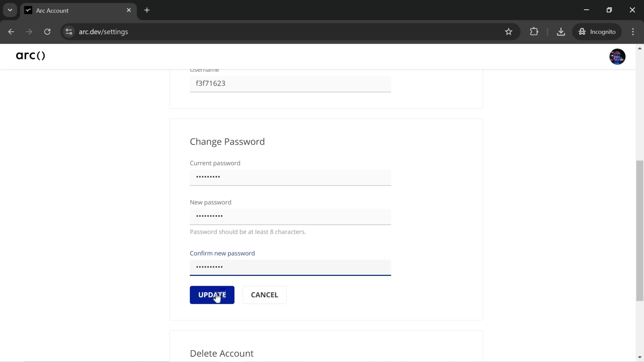Viewport: 644px width, 362px height.
Task: Click the page refresh icon
Action: tap(47, 31)
